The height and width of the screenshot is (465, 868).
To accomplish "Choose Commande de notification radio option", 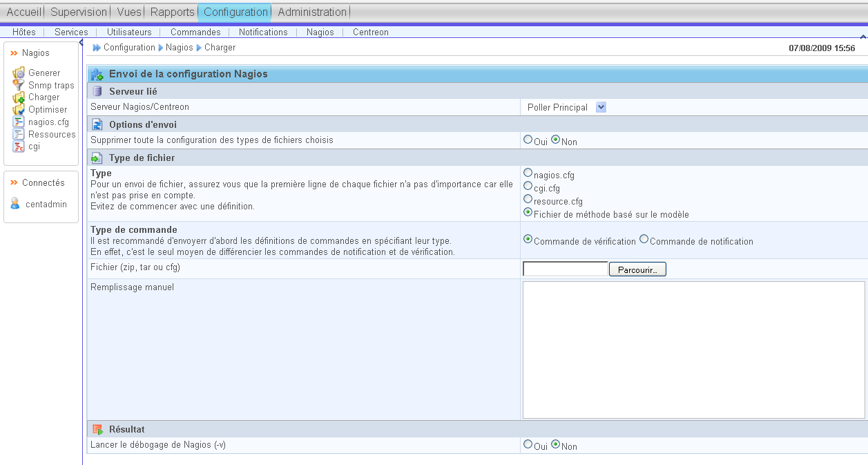I will click(x=644, y=240).
